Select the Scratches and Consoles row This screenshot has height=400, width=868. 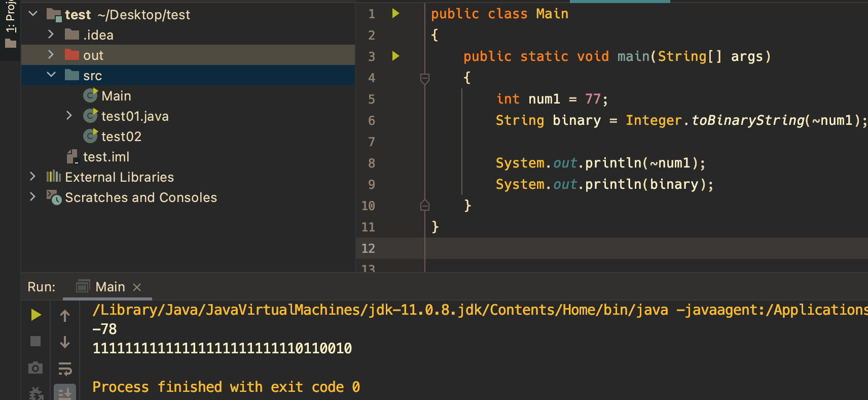(188, 197)
